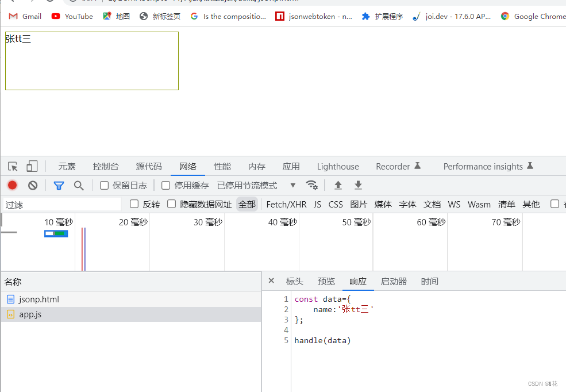Enable the 保留日志 checkbox
This screenshot has width=566, height=392.
[104, 185]
